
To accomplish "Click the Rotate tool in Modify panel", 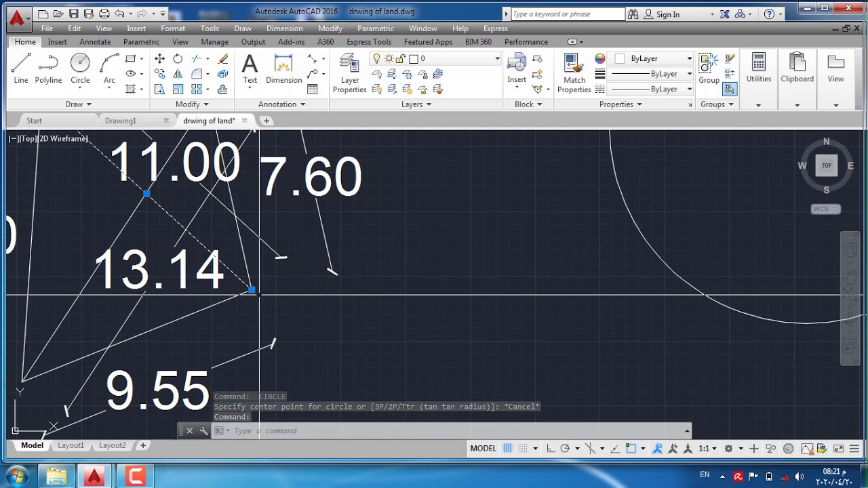I will tap(178, 59).
